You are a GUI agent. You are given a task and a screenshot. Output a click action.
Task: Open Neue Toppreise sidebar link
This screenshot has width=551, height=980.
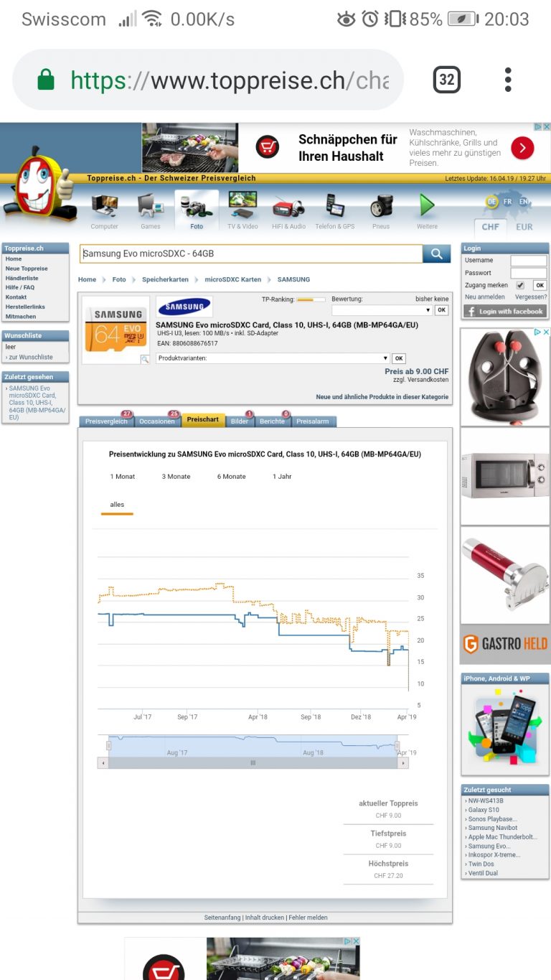coord(27,269)
